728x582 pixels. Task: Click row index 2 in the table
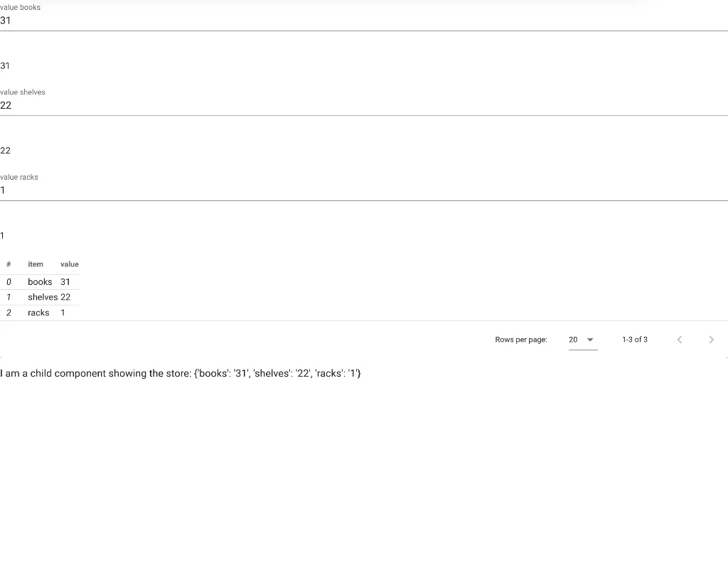click(x=9, y=313)
